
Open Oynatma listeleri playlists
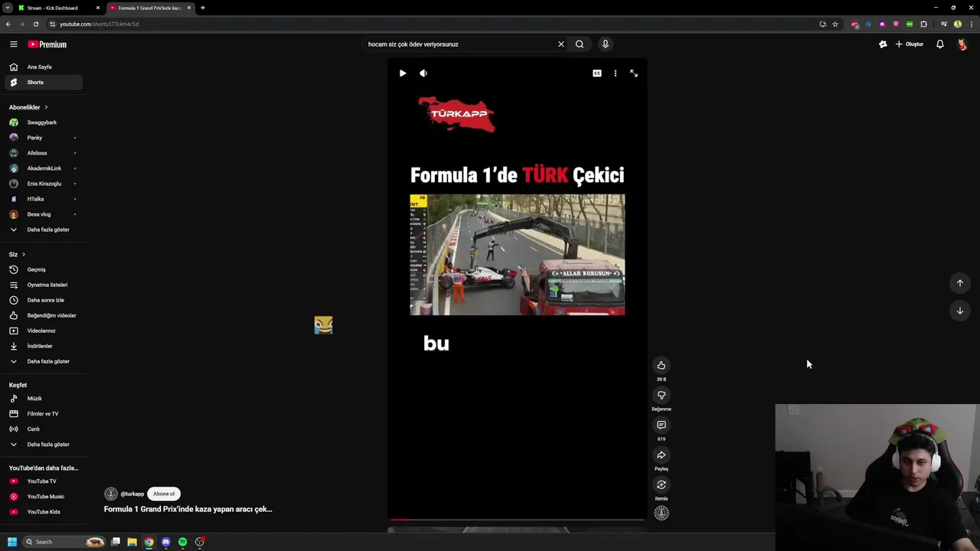tap(44, 285)
